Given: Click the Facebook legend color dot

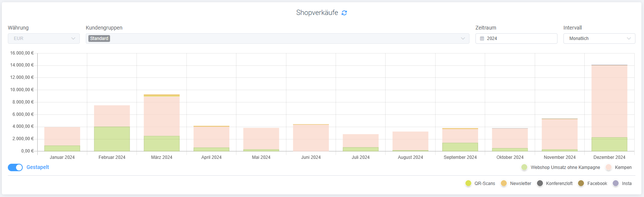Looking at the screenshot, I should tap(581, 183).
